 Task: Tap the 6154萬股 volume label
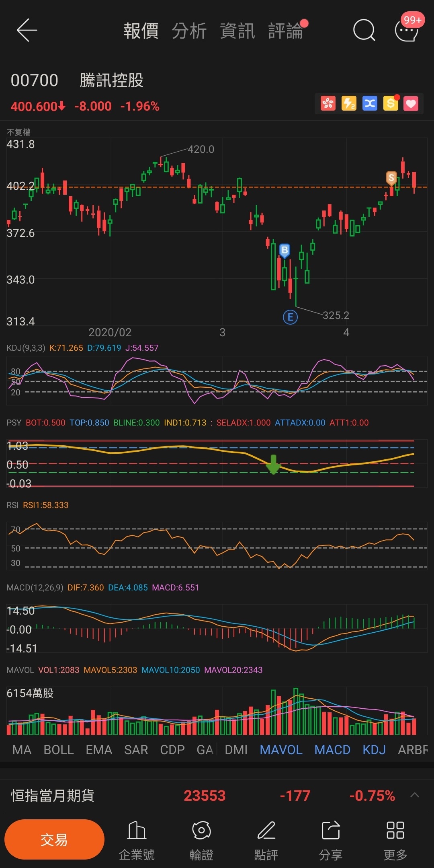pyautogui.click(x=30, y=693)
